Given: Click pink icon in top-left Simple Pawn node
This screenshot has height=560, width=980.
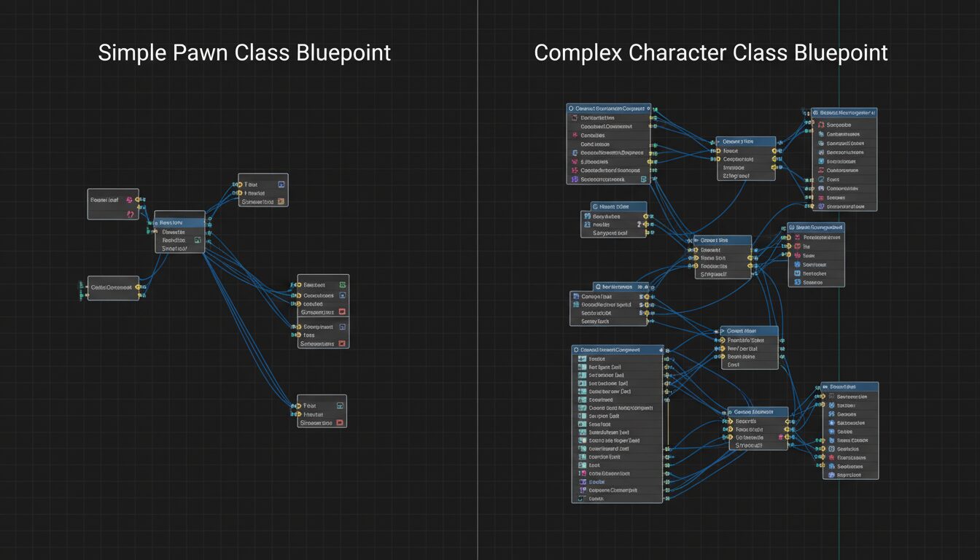Looking at the screenshot, I should coord(130,199).
